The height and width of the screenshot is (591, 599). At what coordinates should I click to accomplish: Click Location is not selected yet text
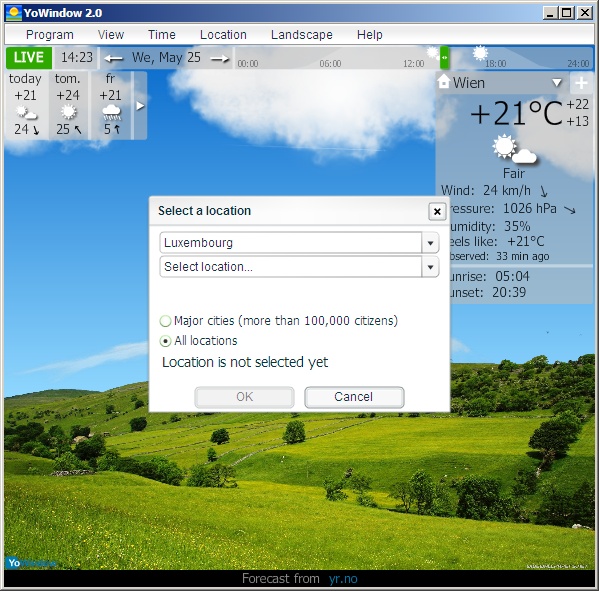coord(245,362)
